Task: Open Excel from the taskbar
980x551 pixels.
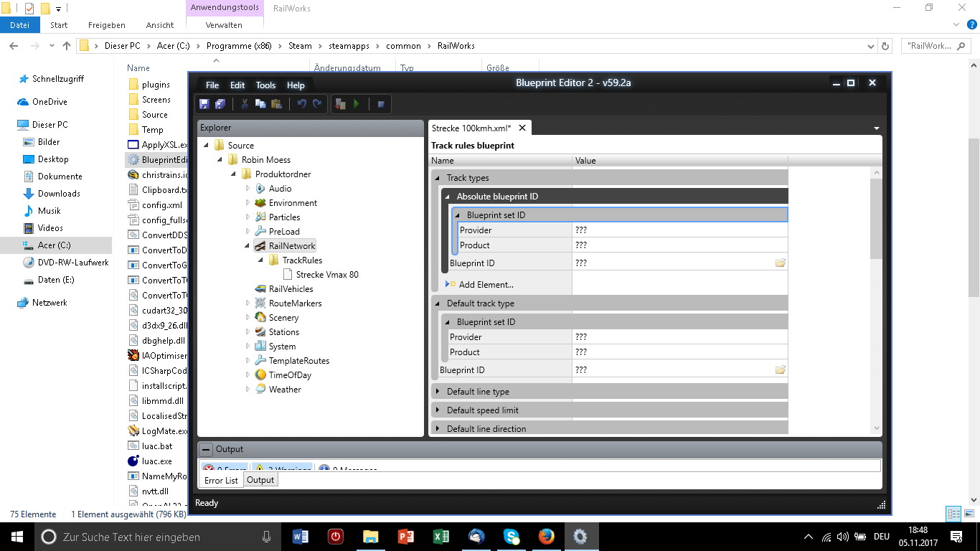Action: click(x=440, y=537)
